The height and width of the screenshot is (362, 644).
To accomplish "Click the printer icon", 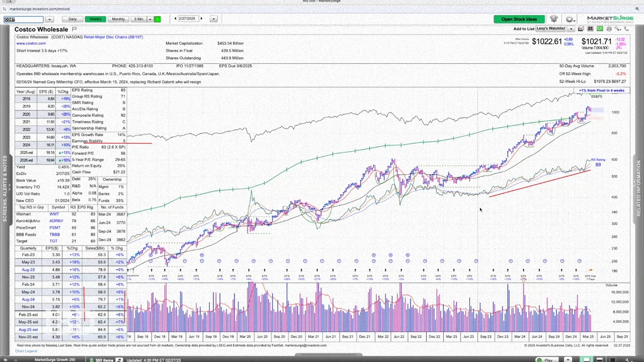I will [x=609, y=29].
